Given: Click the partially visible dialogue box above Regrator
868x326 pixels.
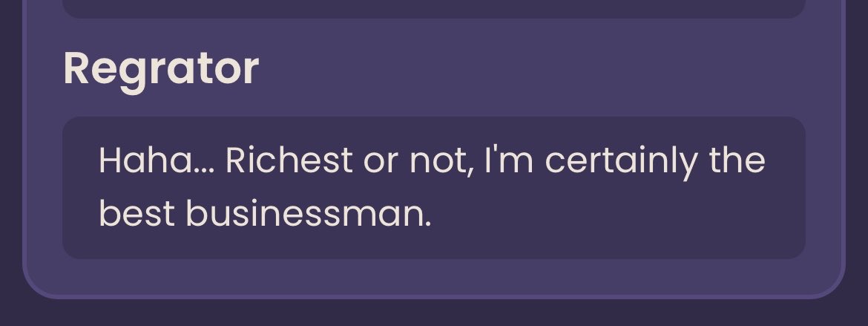Looking at the screenshot, I should pyautogui.click(x=434, y=9).
